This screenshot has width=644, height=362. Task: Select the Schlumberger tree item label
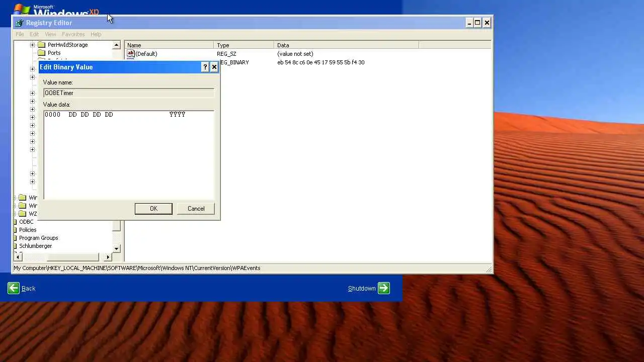[35, 246]
